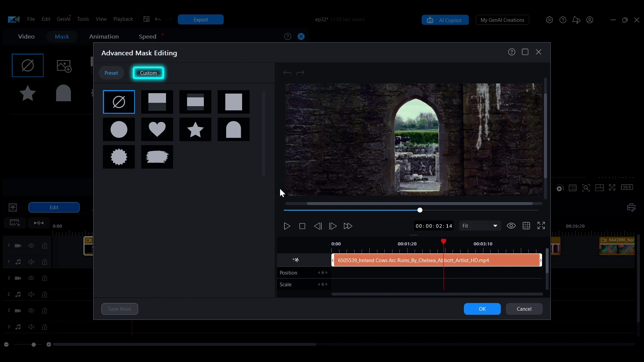Switch to the Speed tab

(148, 37)
